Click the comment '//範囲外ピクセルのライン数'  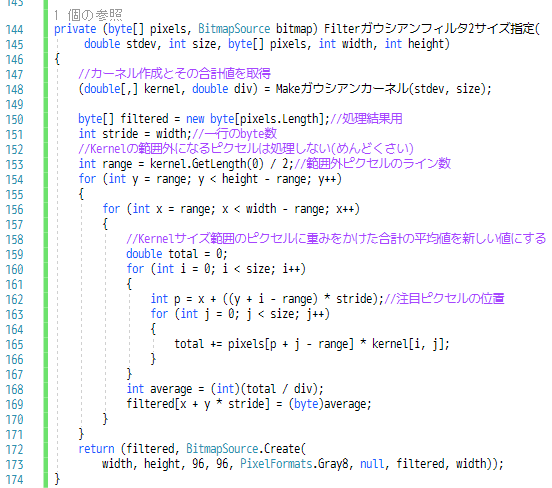click(x=372, y=163)
